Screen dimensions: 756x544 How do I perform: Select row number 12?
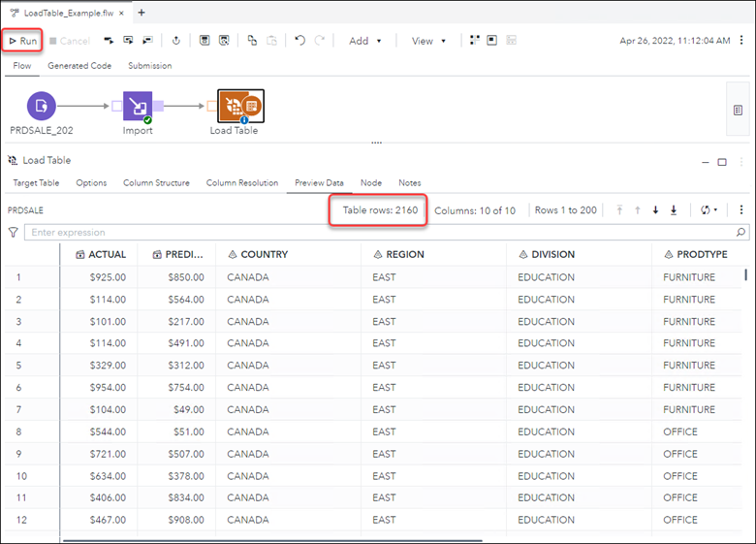coord(21,520)
